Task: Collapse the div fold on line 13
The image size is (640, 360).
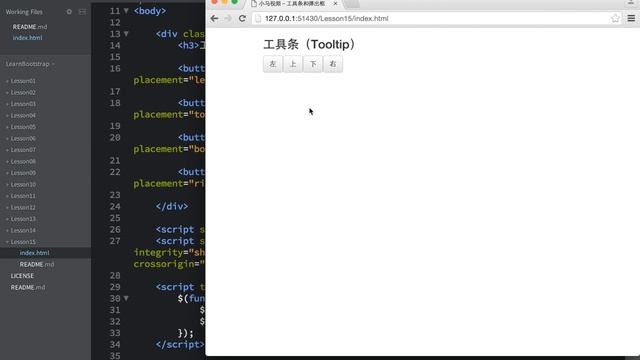Action: click(x=126, y=33)
